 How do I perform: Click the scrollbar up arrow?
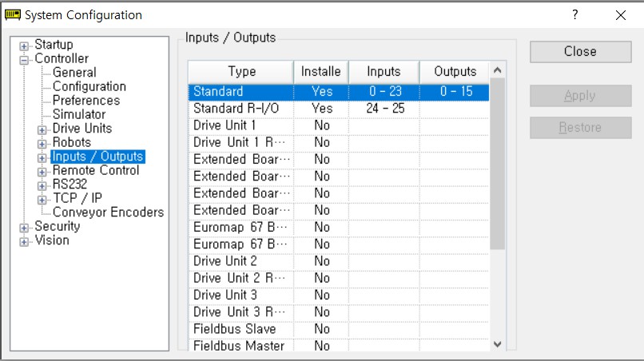497,70
